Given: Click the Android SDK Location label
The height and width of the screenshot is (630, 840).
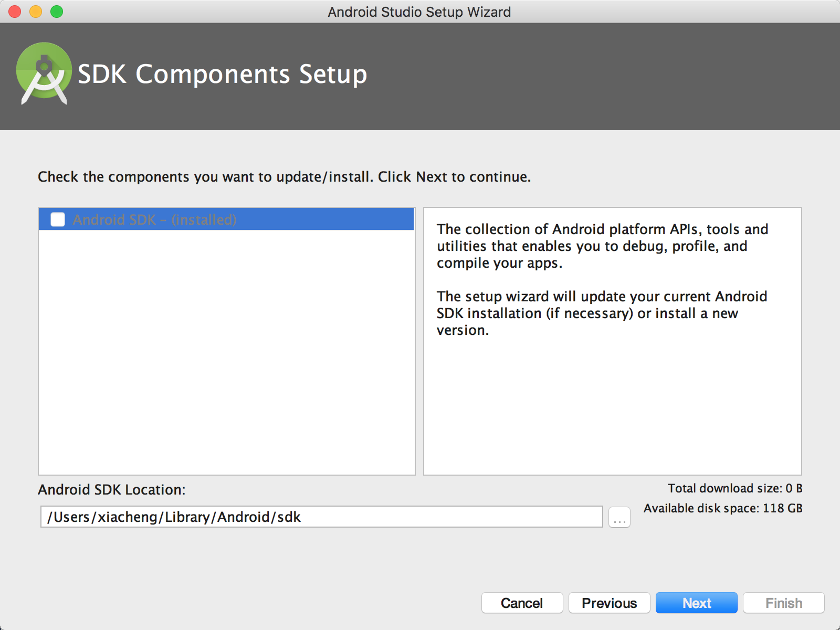Looking at the screenshot, I should [111, 490].
